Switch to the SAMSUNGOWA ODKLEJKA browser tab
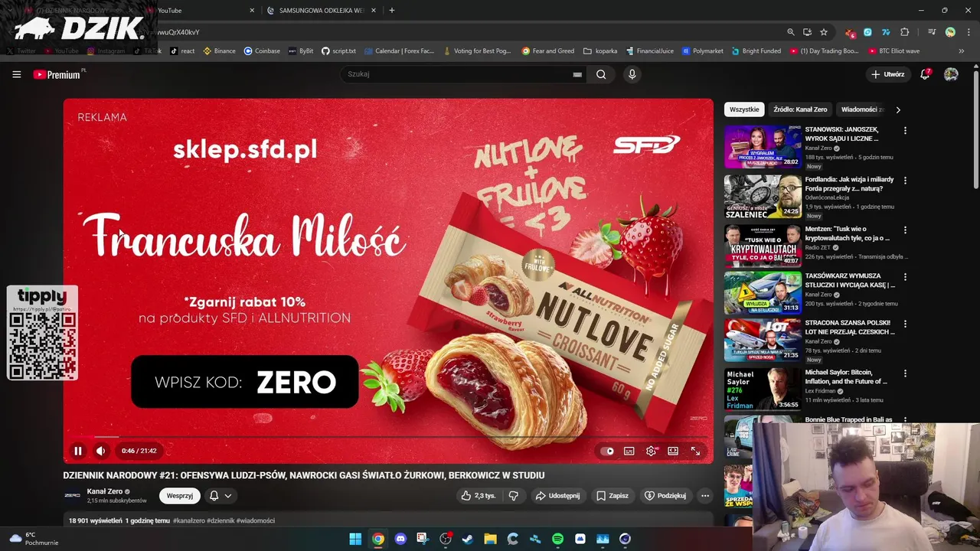 point(322,11)
